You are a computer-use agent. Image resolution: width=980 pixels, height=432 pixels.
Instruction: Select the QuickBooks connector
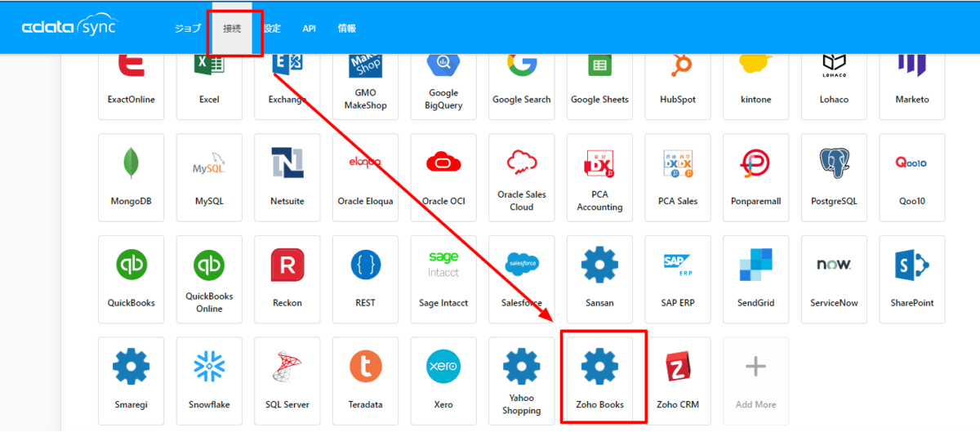tap(131, 279)
